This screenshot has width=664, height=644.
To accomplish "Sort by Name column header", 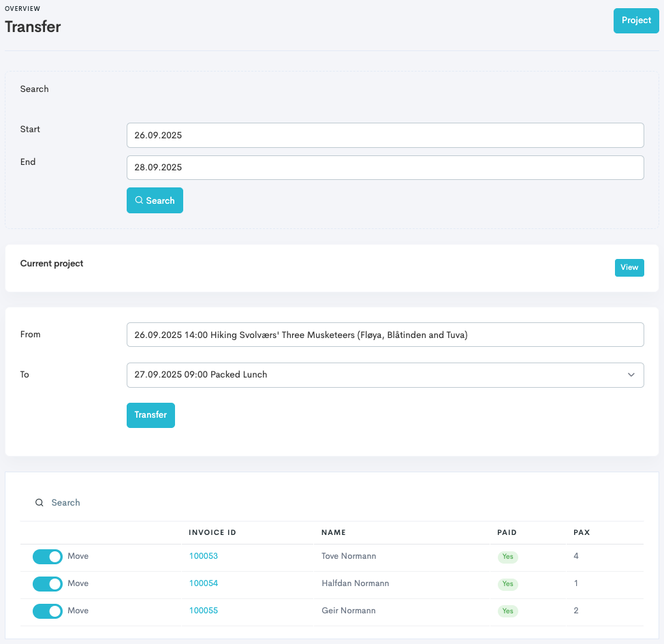I will [334, 532].
